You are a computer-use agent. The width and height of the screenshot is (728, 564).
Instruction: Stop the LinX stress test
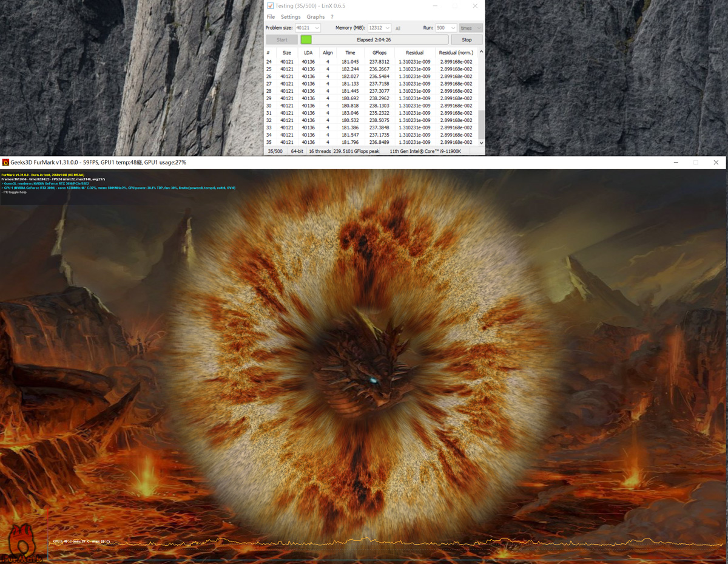[467, 39]
